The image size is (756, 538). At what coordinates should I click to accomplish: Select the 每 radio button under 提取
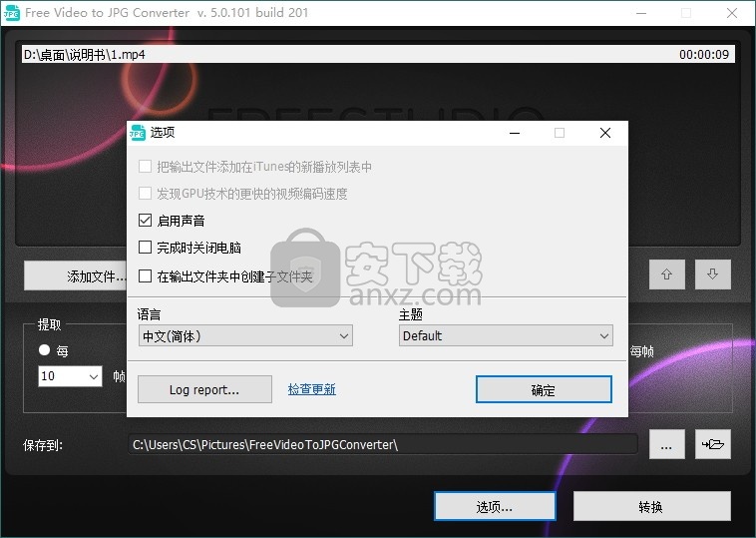click(x=44, y=350)
